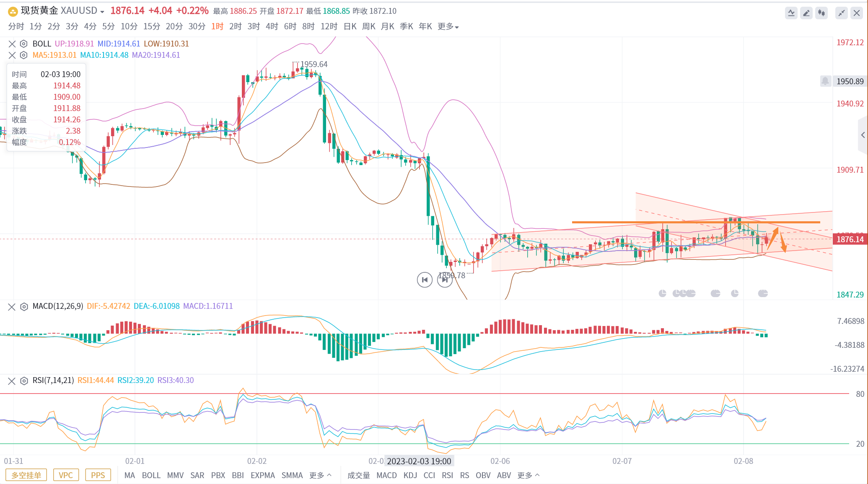Expand 更多 next to SMMA indicators
The image size is (868, 484).
(320, 475)
